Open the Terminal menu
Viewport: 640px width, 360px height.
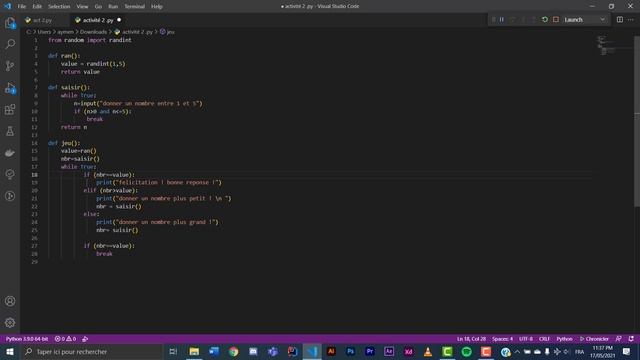click(x=135, y=7)
